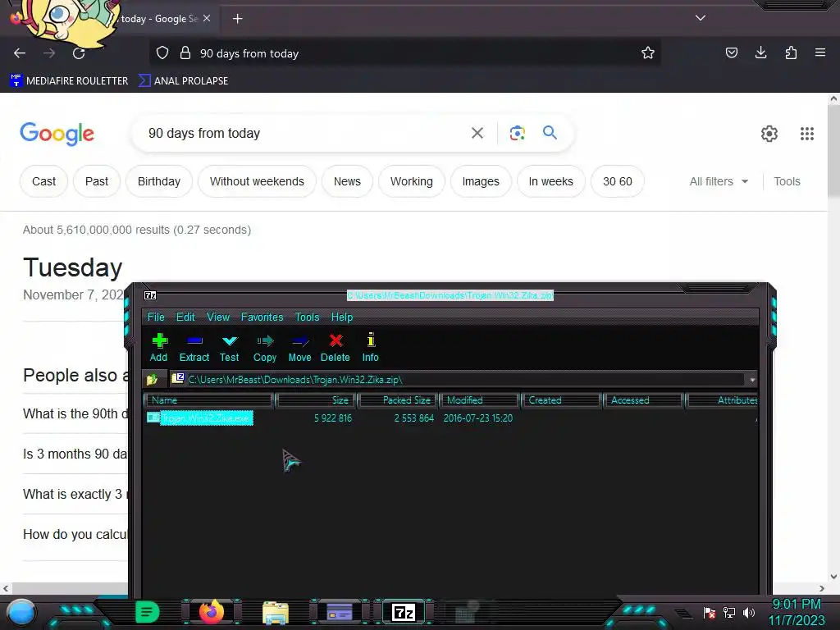The image size is (840, 630).
Task: Choose the Move tool in 7-Zip
Action: (299, 348)
